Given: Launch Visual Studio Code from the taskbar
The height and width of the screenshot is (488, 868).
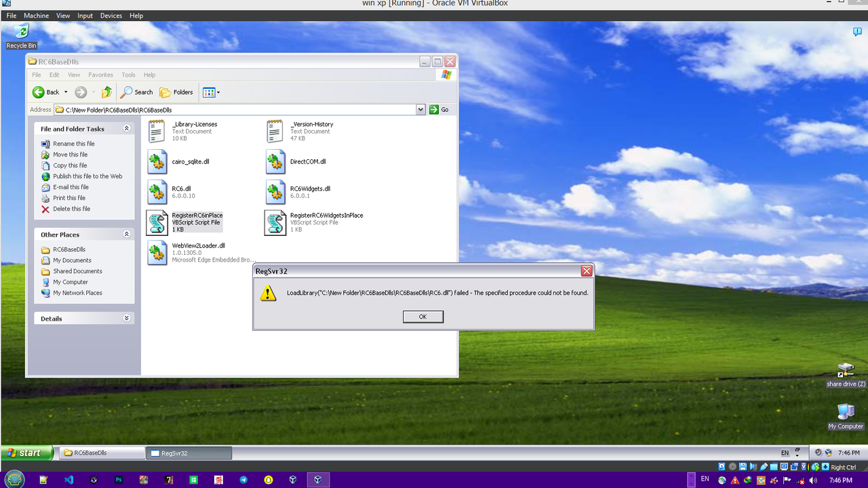Looking at the screenshot, I should coord(68,480).
